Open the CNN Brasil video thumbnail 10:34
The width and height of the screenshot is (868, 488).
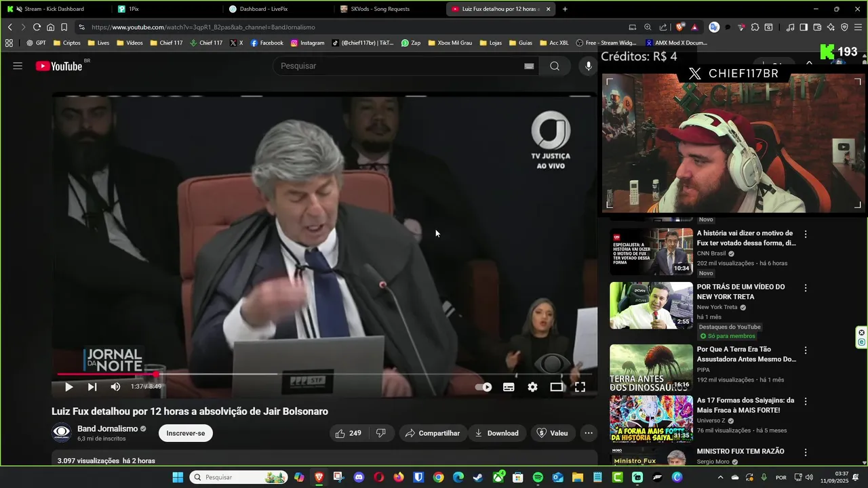click(x=651, y=251)
